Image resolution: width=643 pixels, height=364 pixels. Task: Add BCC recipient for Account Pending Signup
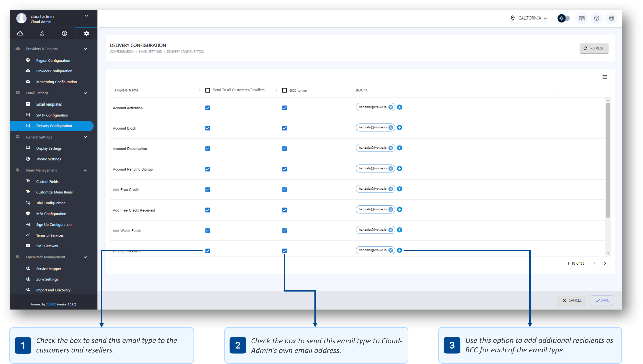pyautogui.click(x=400, y=169)
